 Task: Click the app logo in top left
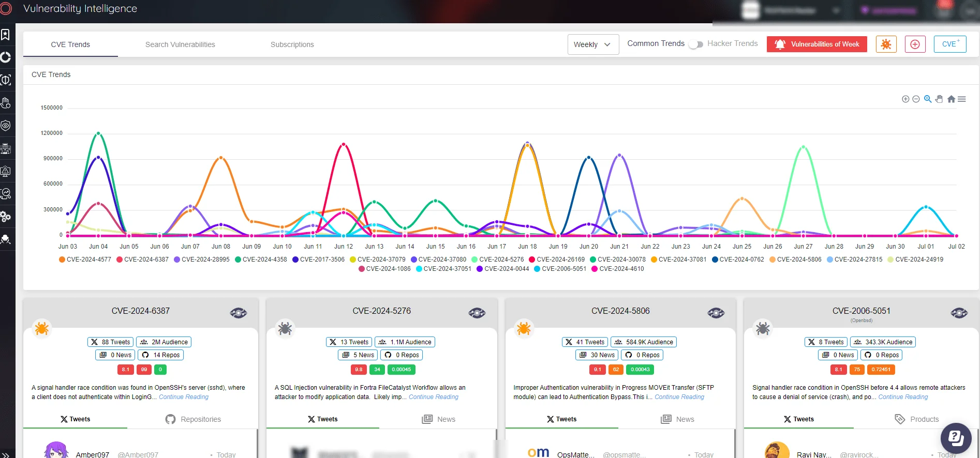(6, 9)
